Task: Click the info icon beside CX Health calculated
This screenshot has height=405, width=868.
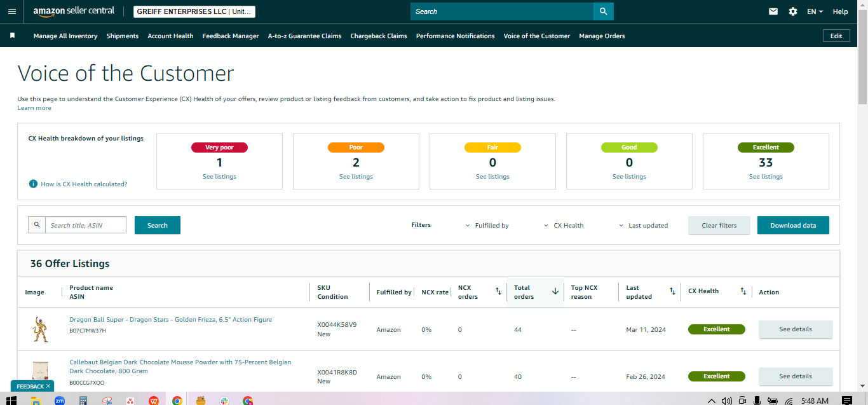Action: (x=33, y=184)
